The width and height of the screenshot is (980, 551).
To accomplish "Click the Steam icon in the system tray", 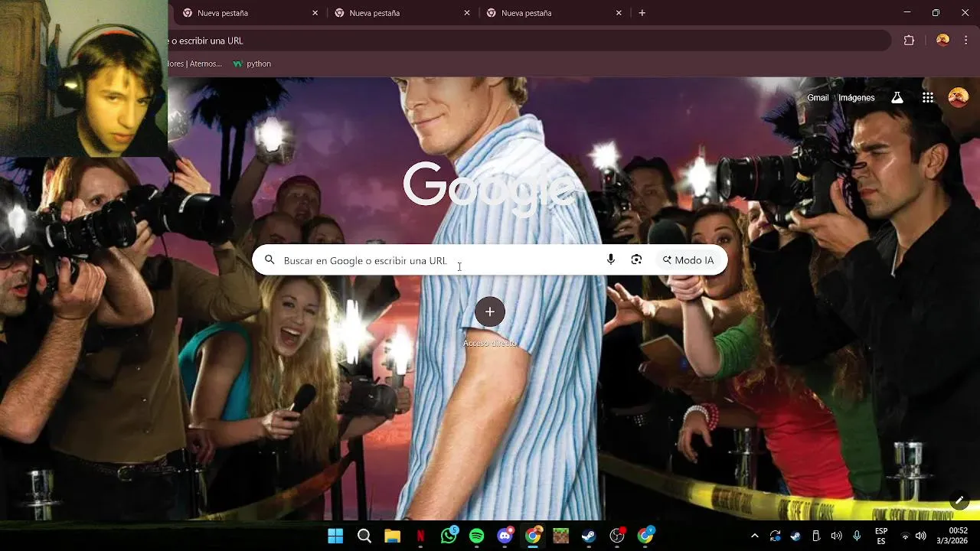I will coord(795,536).
